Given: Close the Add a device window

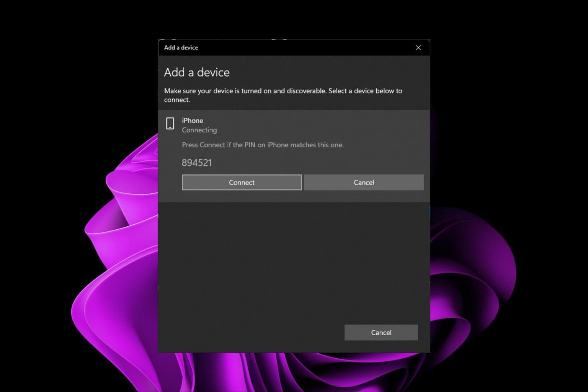Looking at the screenshot, I should [418, 47].
